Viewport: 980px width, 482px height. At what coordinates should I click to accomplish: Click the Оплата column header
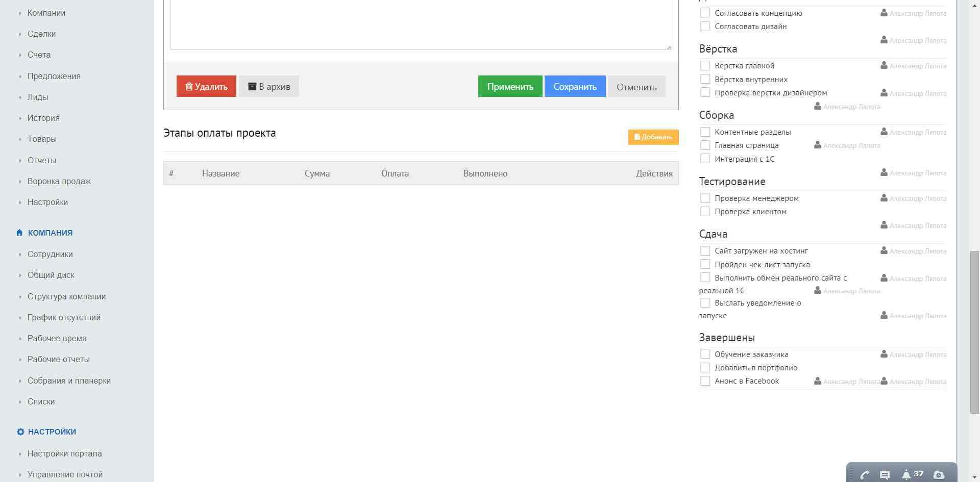(x=395, y=173)
